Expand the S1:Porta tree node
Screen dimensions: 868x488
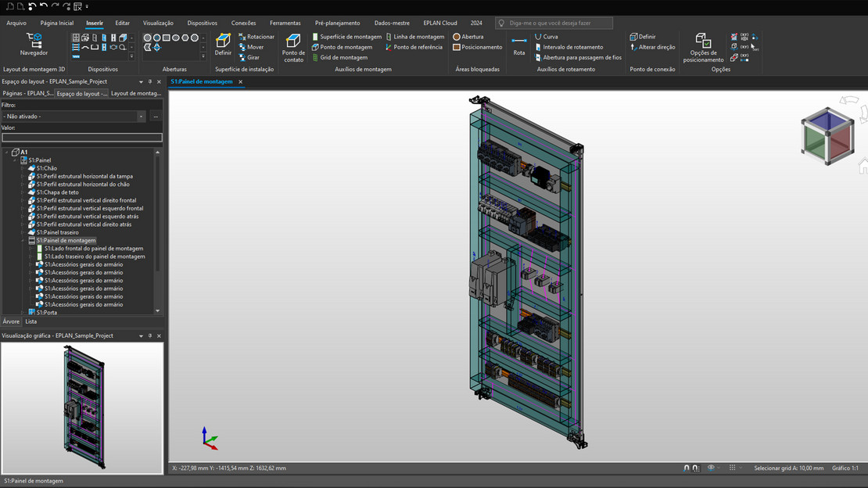pyautogui.click(x=23, y=312)
